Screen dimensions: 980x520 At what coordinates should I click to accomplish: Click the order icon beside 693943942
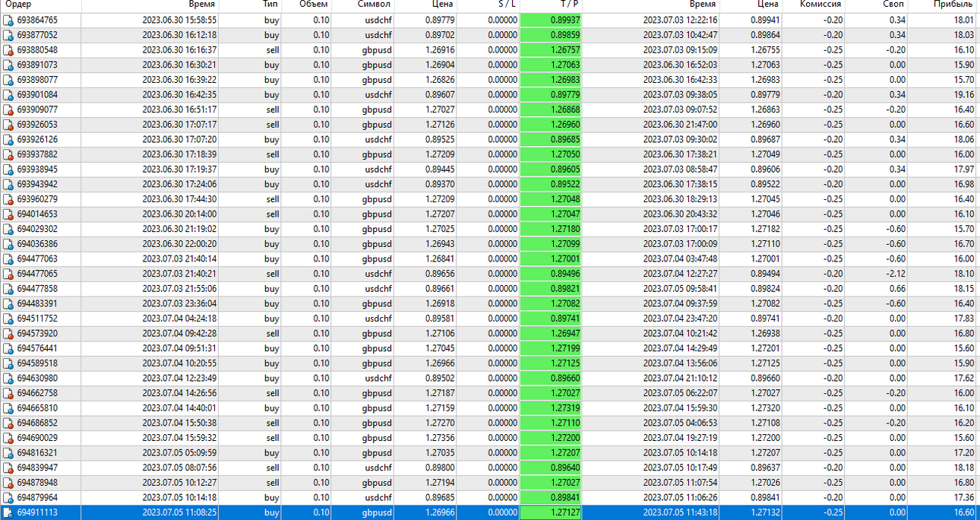click(8, 184)
